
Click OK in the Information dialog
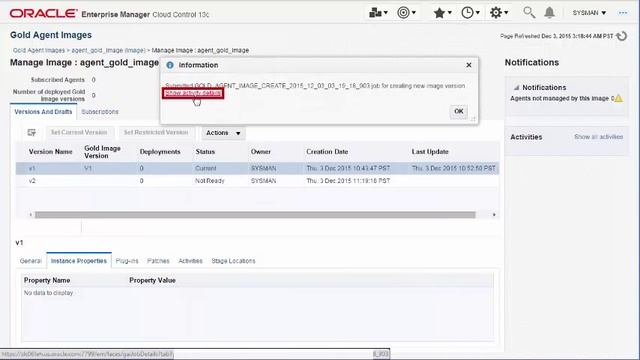[x=458, y=111]
